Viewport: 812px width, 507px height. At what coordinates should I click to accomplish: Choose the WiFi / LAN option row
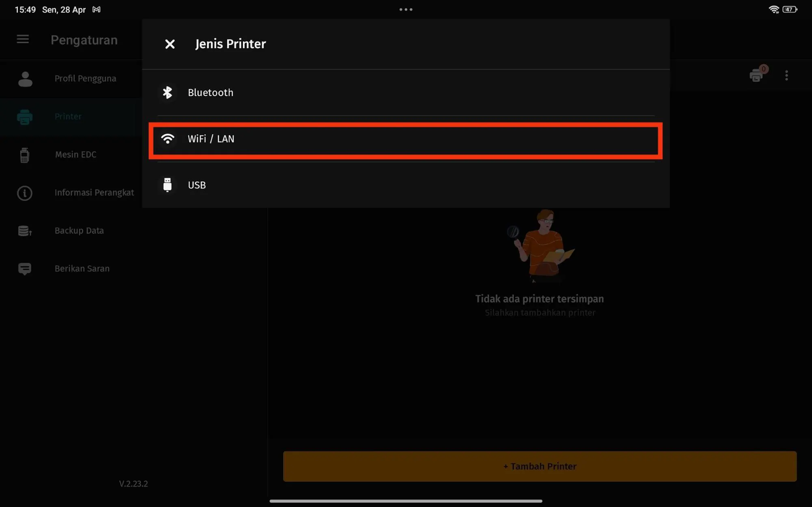tap(405, 139)
